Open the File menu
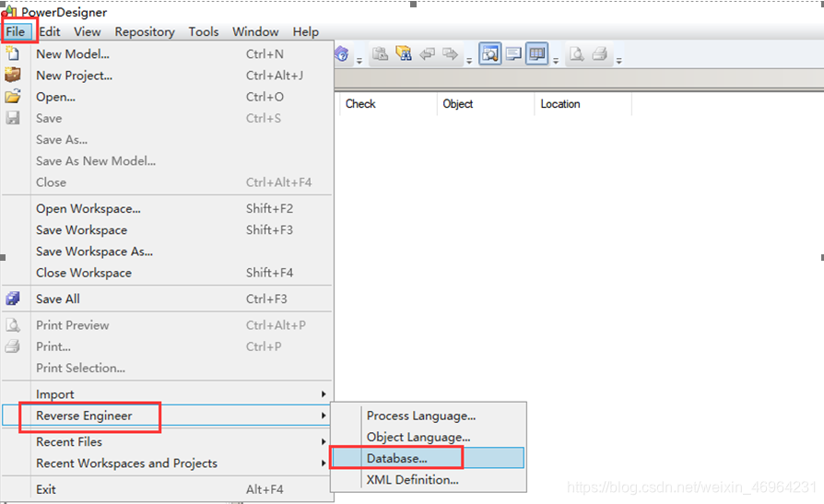The height and width of the screenshot is (504, 824). click(16, 32)
